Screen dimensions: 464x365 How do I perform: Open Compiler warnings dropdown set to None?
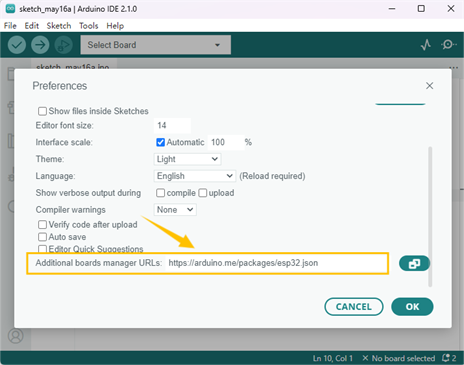(x=175, y=210)
